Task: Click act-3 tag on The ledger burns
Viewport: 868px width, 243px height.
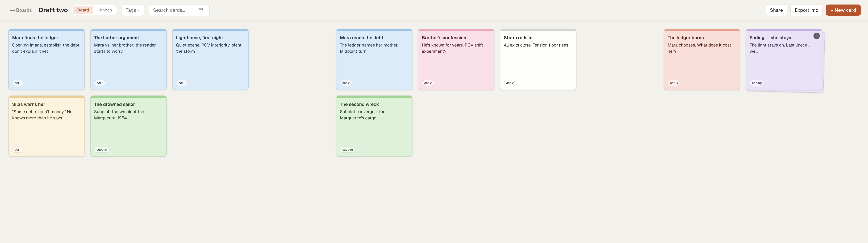Action: [674, 83]
